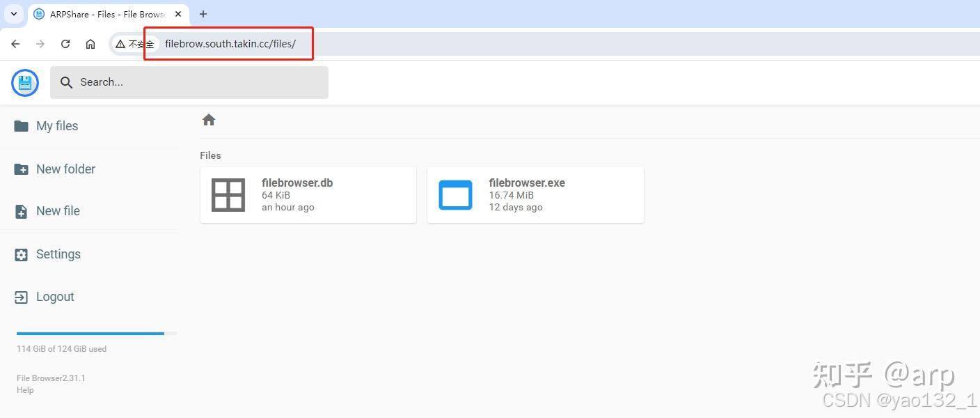Open the File Browser logo icon
980x418 pixels.
click(25, 82)
